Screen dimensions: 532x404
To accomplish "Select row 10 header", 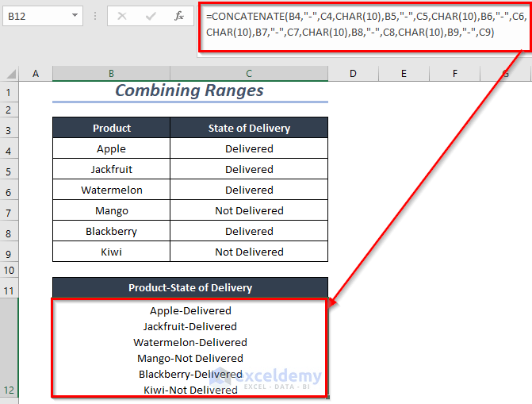I will point(9,271).
